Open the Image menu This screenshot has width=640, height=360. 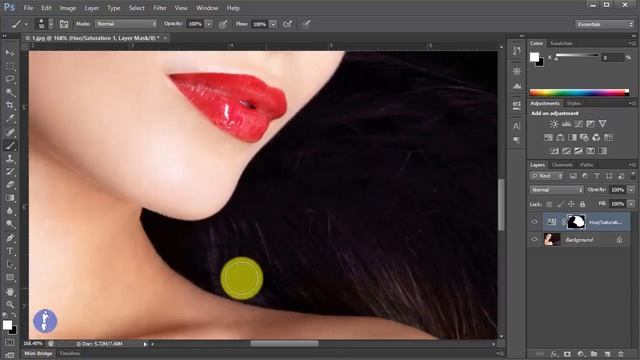pyautogui.click(x=68, y=8)
